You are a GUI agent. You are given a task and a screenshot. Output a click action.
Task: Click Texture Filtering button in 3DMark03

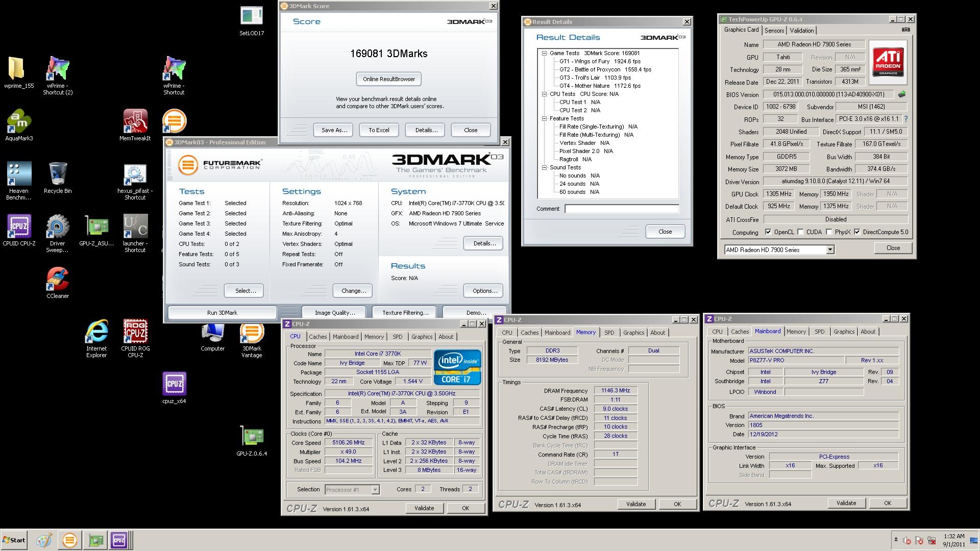405,313
